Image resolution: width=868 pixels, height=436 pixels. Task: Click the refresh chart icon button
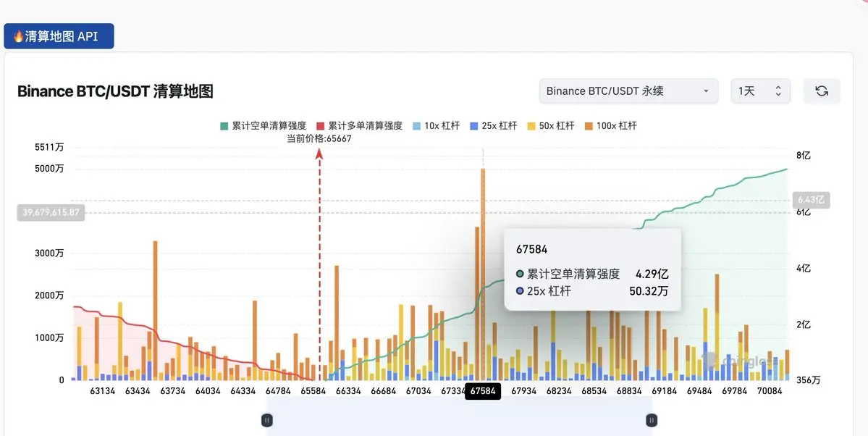[x=822, y=91]
